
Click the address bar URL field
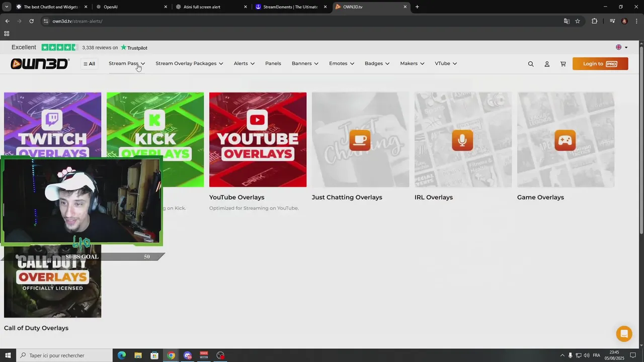(x=302, y=21)
